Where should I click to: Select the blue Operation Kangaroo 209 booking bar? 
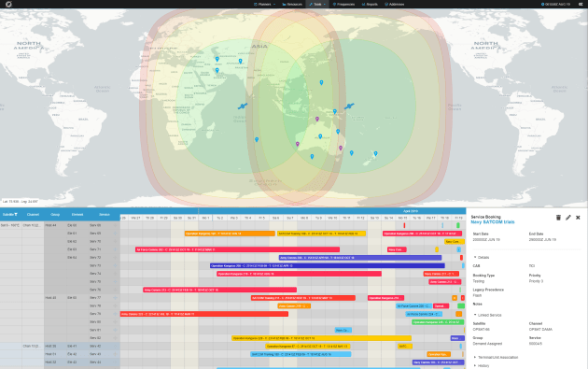pyautogui.click(x=328, y=265)
